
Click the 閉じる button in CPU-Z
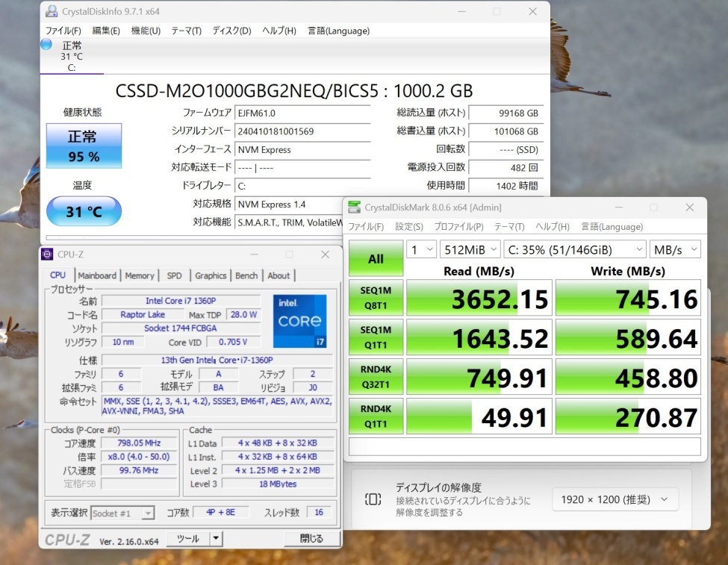(x=311, y=538)
